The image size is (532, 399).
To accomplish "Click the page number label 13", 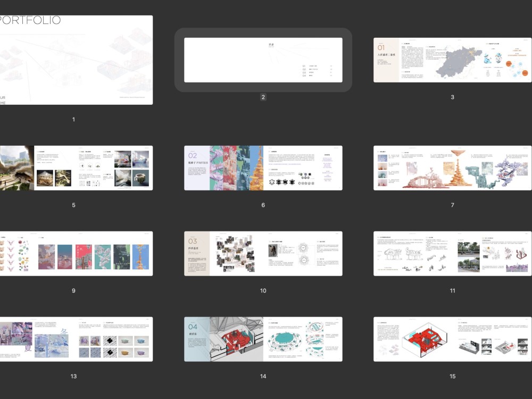I will pyautogui.click(x=73, y=376).
